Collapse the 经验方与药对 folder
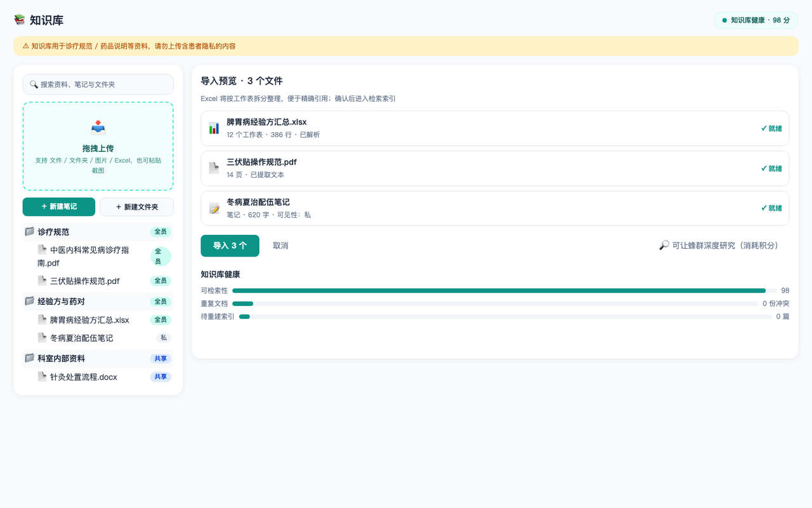Image resolution: width=812 pixels, height=508 pixels. [x=98, y=302]
